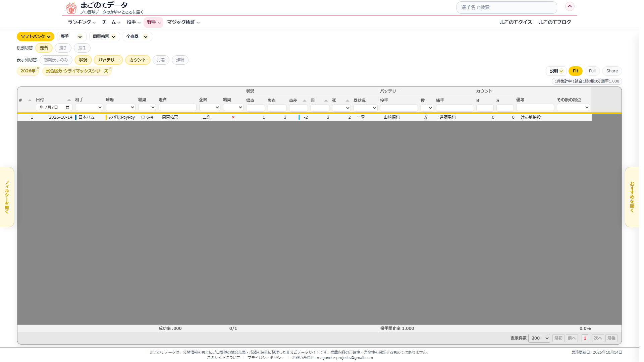Toggle the 捕手 role chip
644x362 pixels.
[63, 48]
